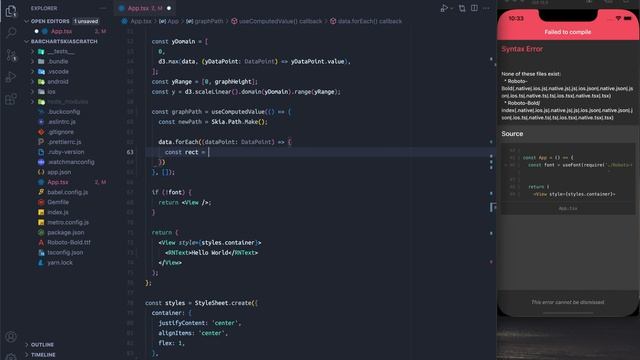This screenshot has height=360, width=640.
Task: Open the index.js file
Action: click(x=58, y=212)
